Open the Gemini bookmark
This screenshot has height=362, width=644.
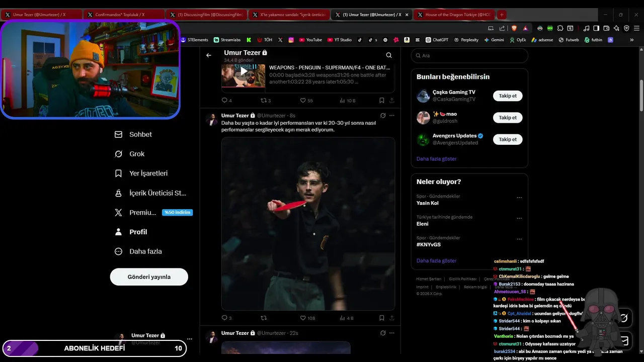pyautogui.click(x=494, y=40)
